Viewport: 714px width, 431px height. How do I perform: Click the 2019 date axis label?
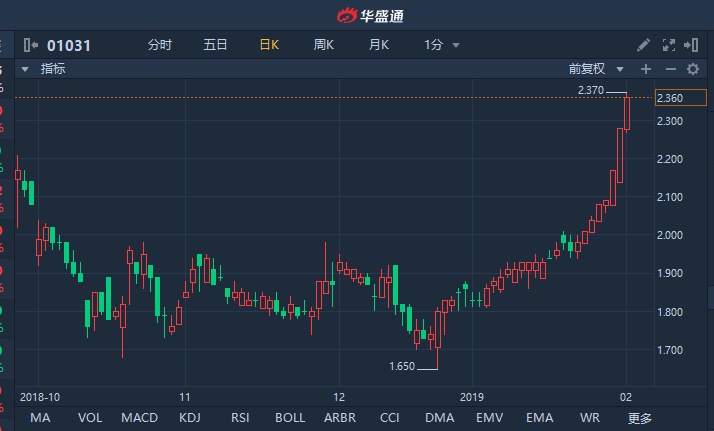coord(472,397)
